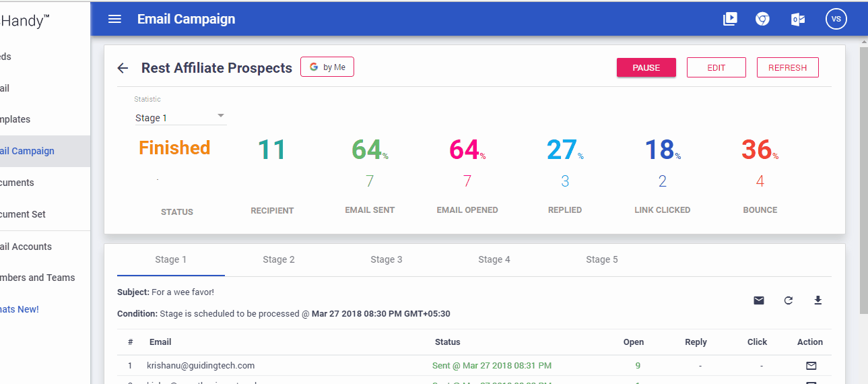
Task: Switch to the Stage 5 tab
Action: (x=602, y=260)
